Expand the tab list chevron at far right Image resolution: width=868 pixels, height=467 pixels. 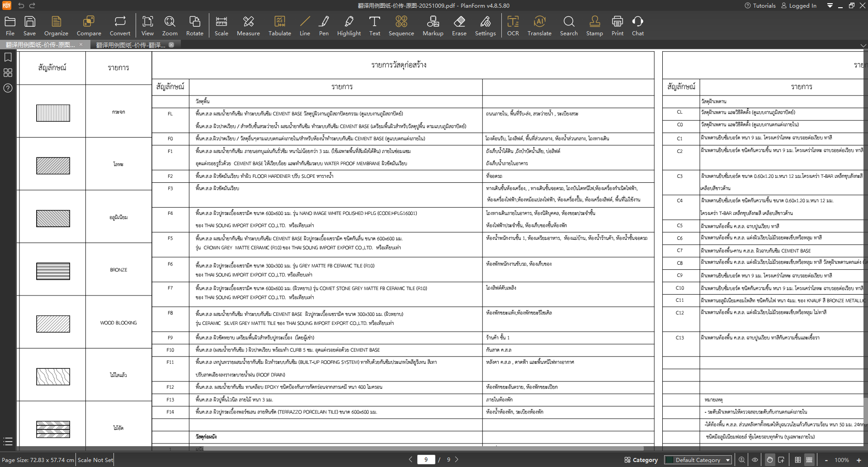click(863, 45)
